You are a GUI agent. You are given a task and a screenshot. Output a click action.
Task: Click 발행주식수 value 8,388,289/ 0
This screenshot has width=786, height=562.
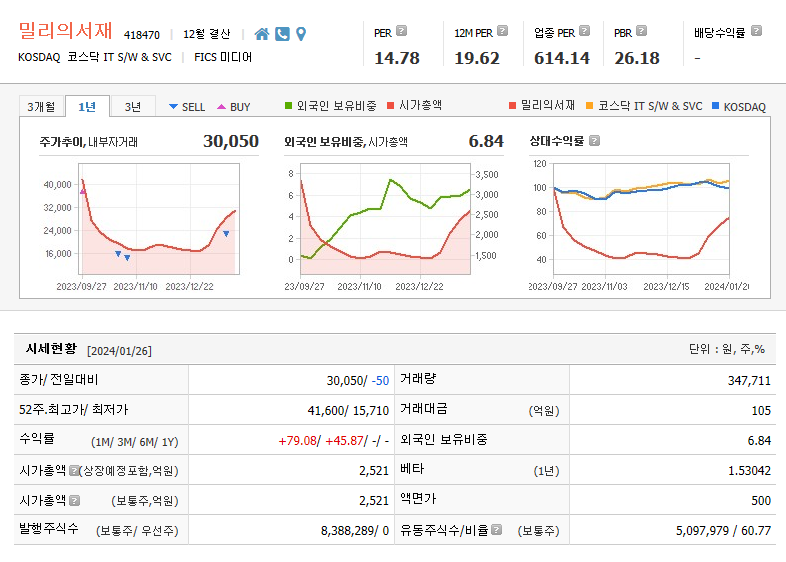click(x=355, y=530)
